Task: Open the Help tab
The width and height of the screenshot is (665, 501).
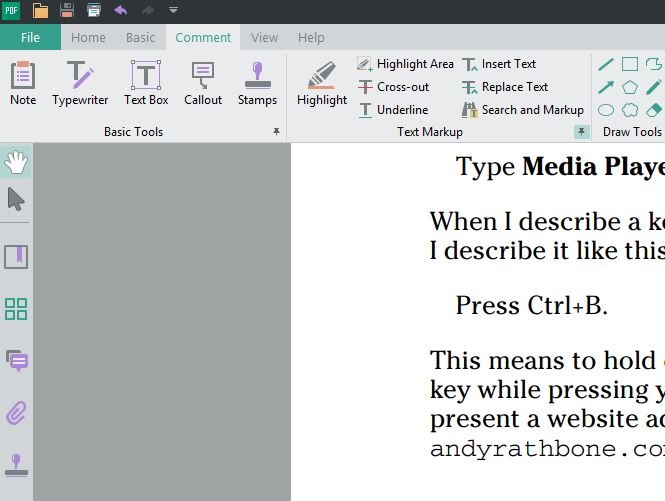Action: (311, 37)
